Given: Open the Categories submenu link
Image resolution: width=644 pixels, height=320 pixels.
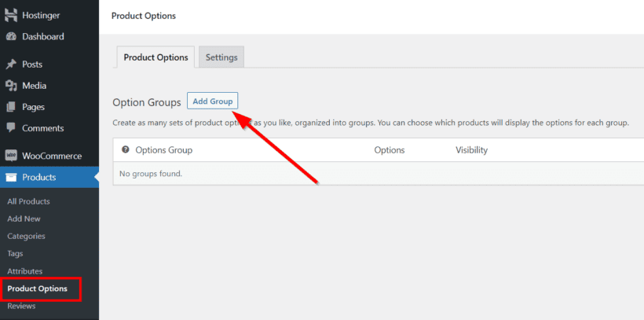Looking at the screenshot, I should click(x=26, y=236).
